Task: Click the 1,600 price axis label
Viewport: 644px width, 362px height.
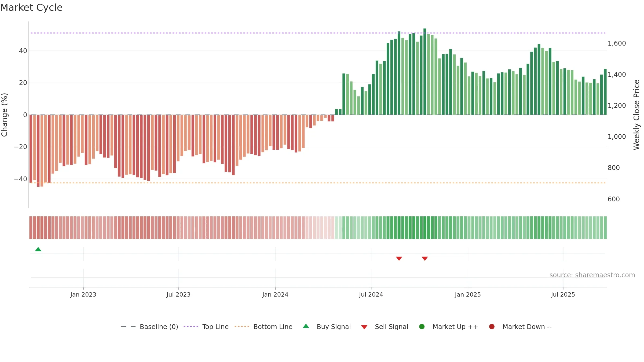Action: point(617,43)
